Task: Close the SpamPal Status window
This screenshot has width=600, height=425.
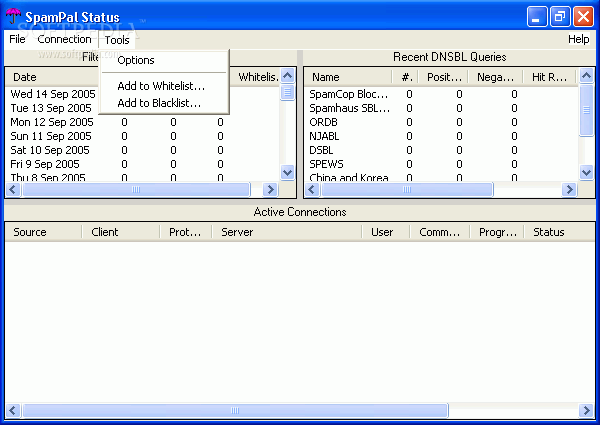Action: click(583, 16)
